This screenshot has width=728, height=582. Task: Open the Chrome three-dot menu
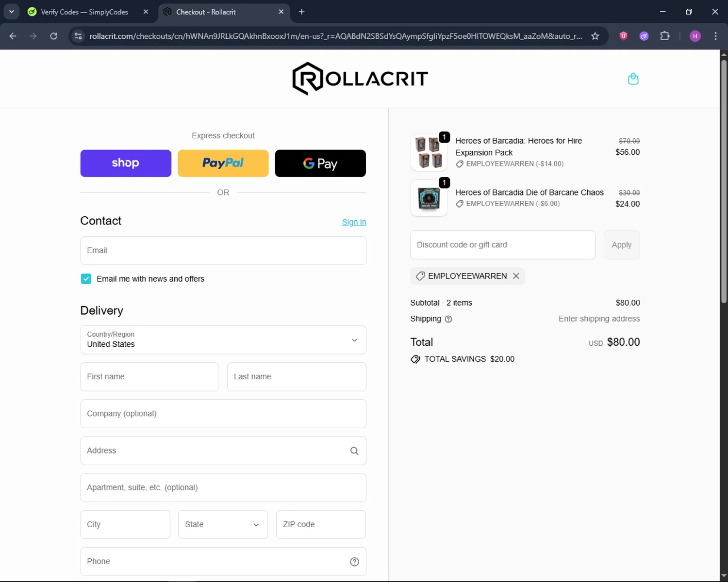point(715,36)
